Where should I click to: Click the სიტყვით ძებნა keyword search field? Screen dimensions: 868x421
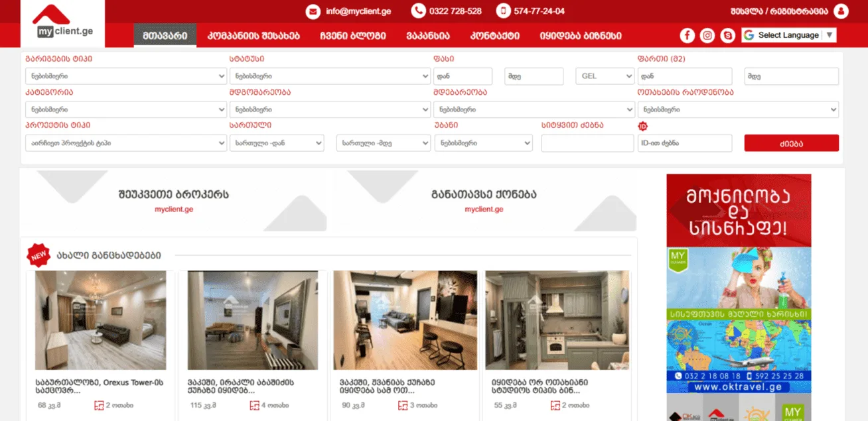(587, 143)
